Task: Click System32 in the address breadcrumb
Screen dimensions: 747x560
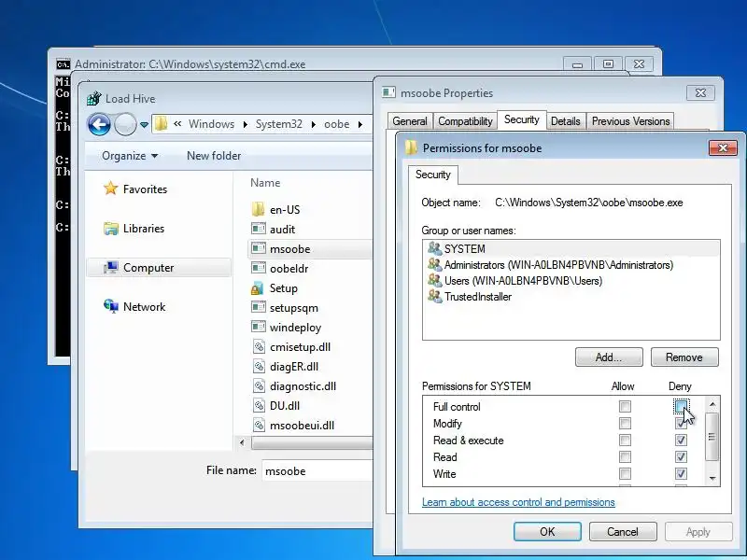Action: [x=278, y=124]
